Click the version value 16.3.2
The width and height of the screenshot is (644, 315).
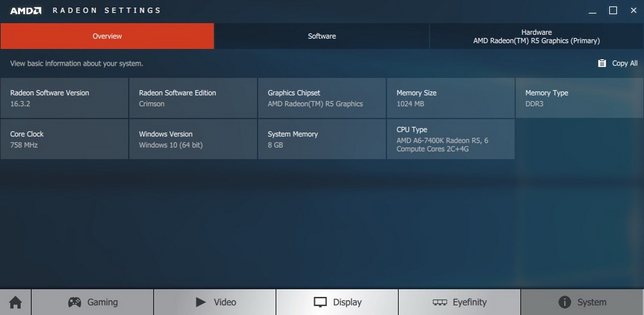(20, 104)
